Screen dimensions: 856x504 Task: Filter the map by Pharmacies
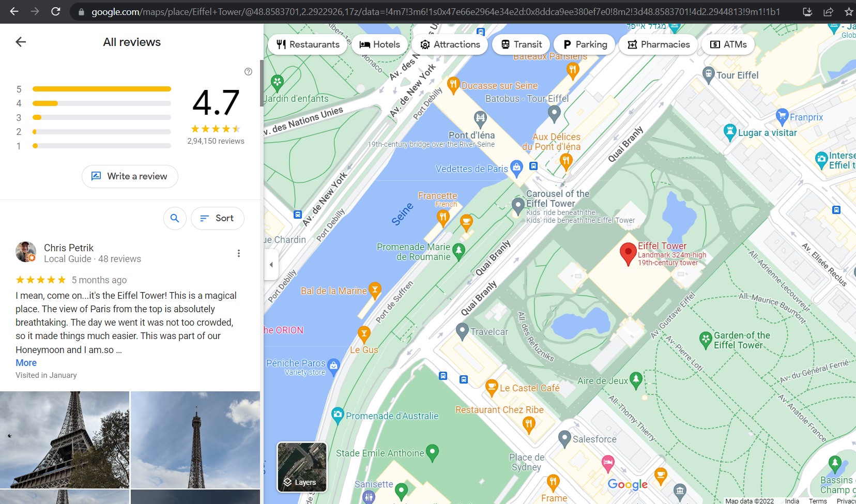click(x=659, y=44)
